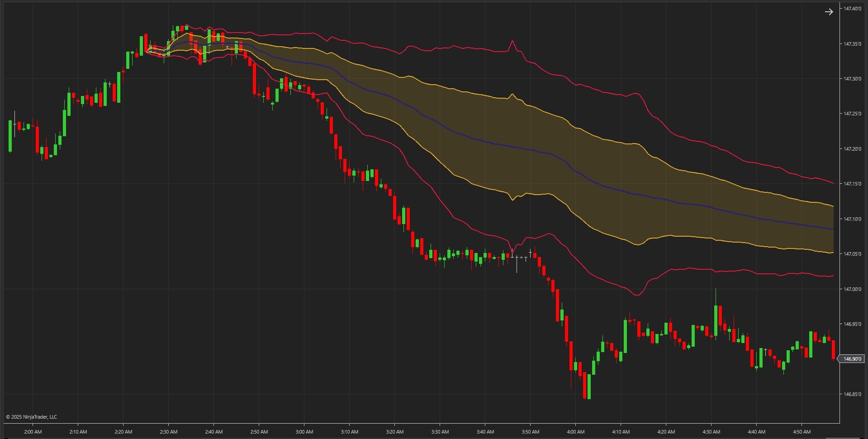Click the 146.85'0 price axis label
The image size is (868, 439).
[x=853, y=394]
